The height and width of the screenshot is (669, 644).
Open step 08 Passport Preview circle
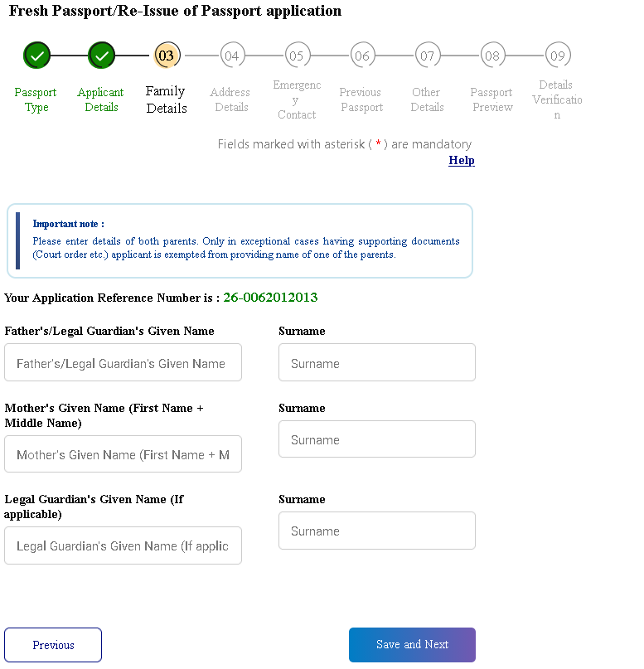click(493, 56)
